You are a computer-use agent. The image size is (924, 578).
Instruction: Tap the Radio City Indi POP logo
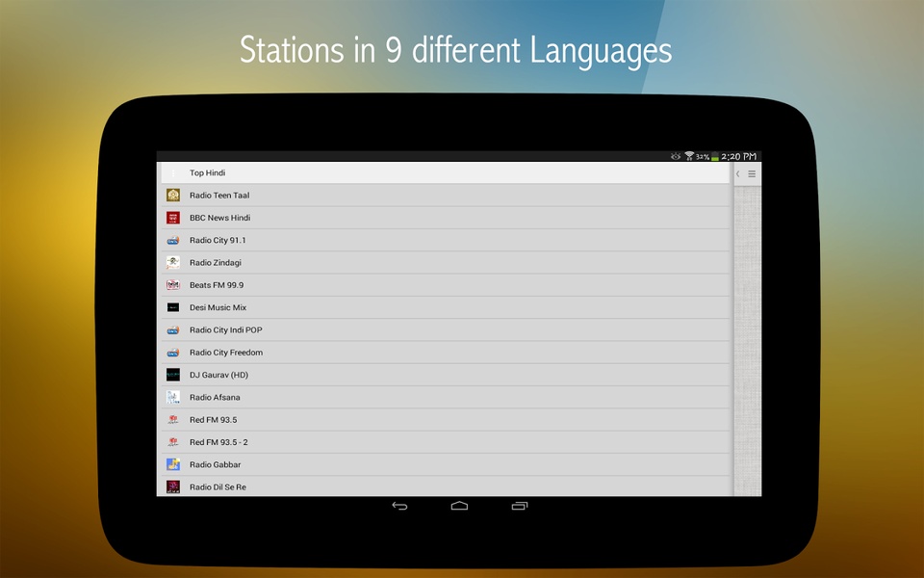click(x=172, y=329)
